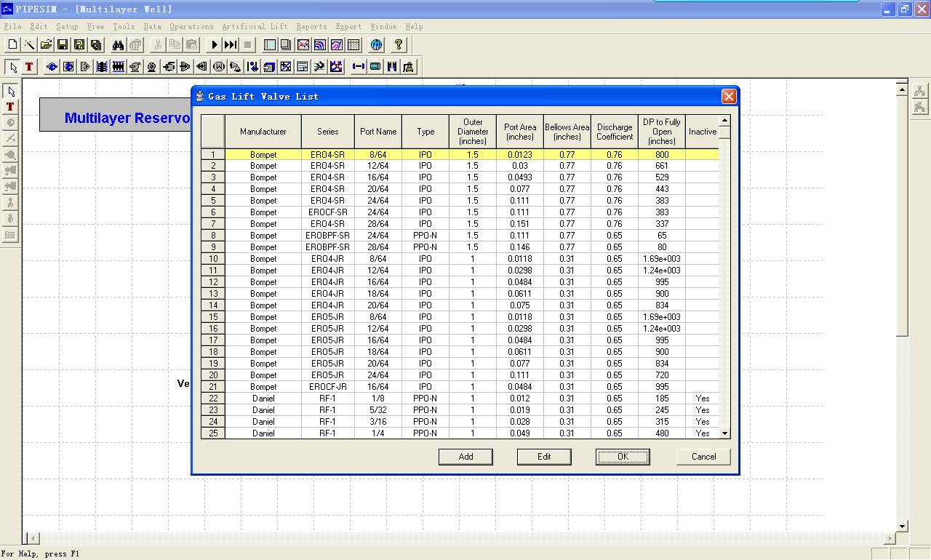Click the Manufacturer column header
The height and width of the screenshot is (560, 931).
tap(263, 132)
